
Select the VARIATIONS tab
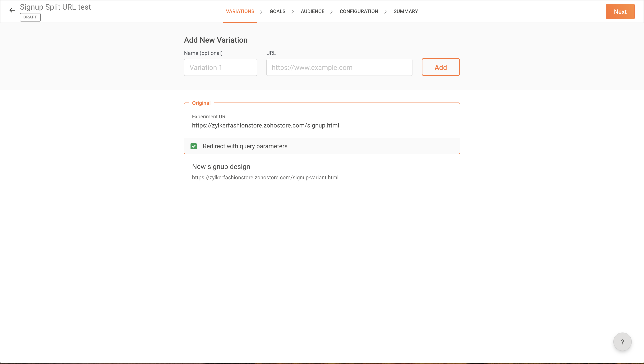coord(240,12)
